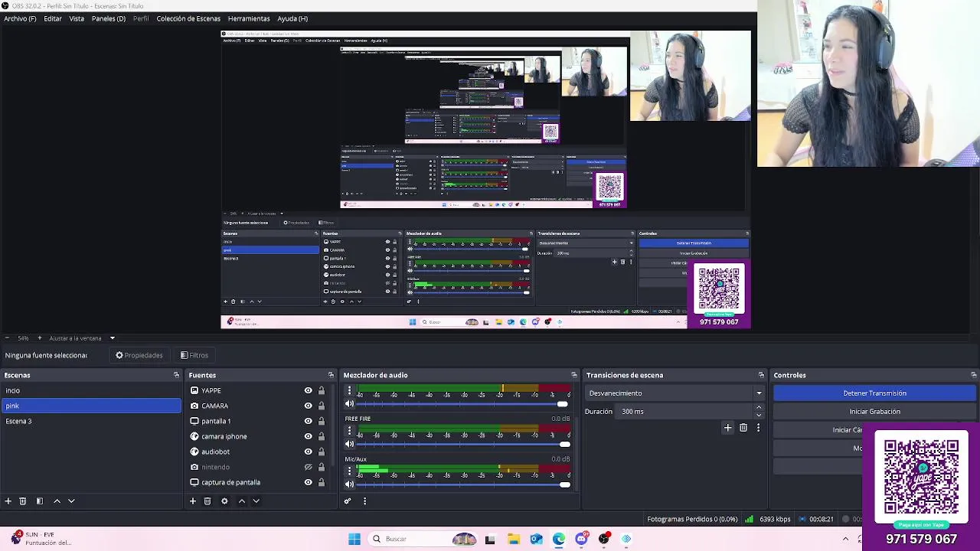Move source up arrow in Fuentes
The image size is (980, 551).
point(241,501)
